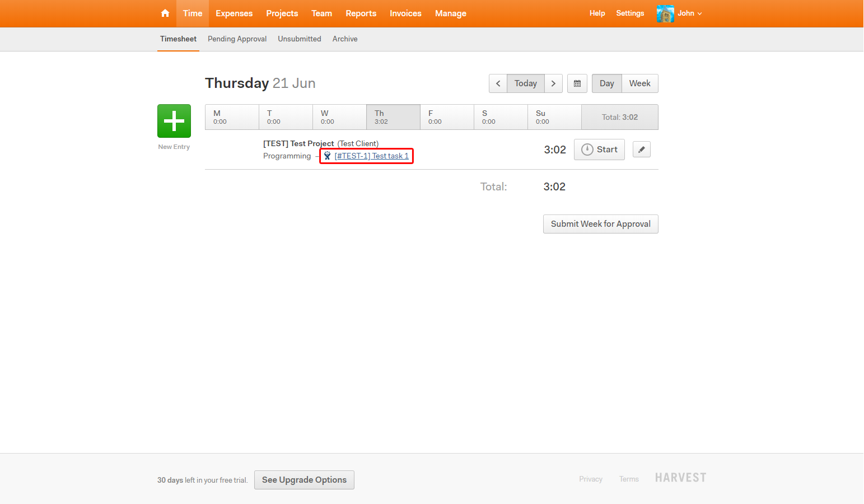Click Submit Week for Approval
This screenshot has width=864, height=504.
tap(601, 224)
